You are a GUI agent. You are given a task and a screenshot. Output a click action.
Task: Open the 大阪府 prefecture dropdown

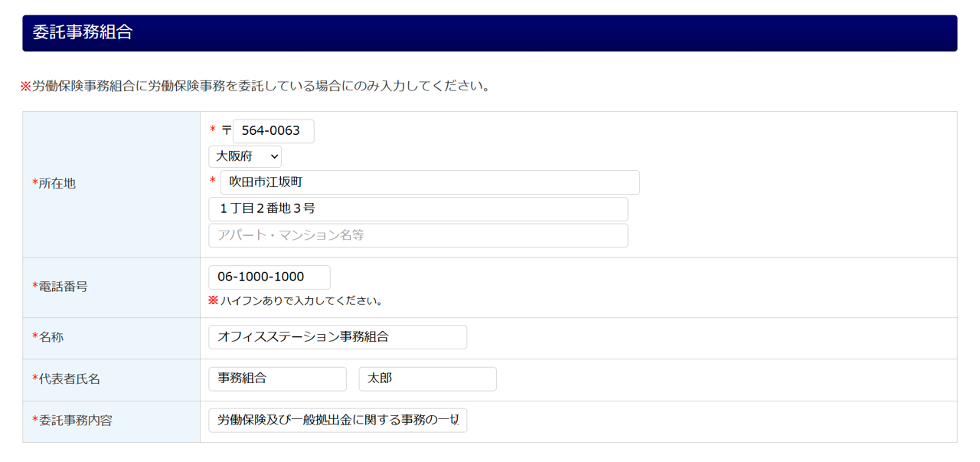tap(245, 156)
